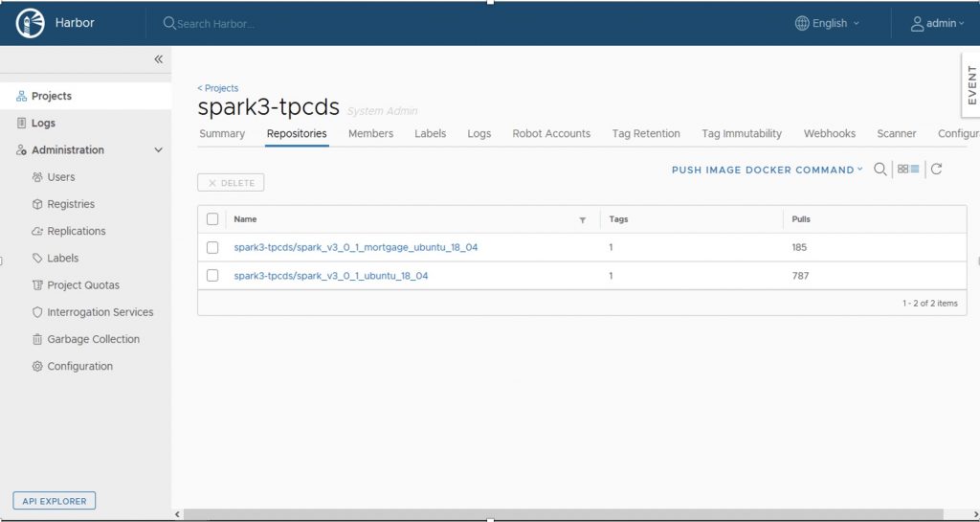Switch to card view icon

point(902,169)
